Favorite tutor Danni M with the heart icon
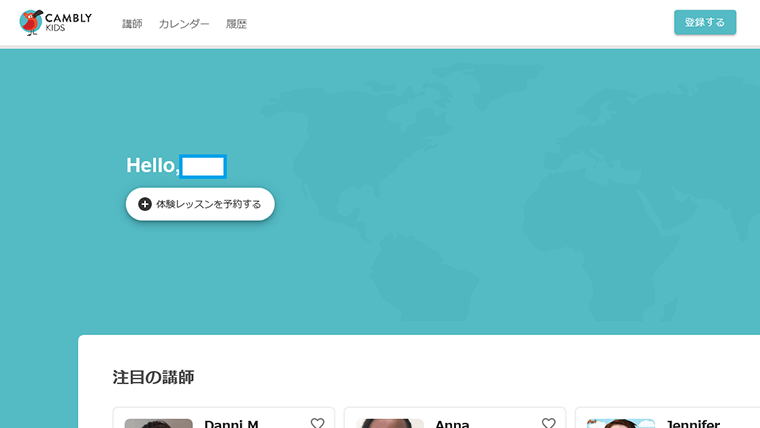 click(317, 423)
